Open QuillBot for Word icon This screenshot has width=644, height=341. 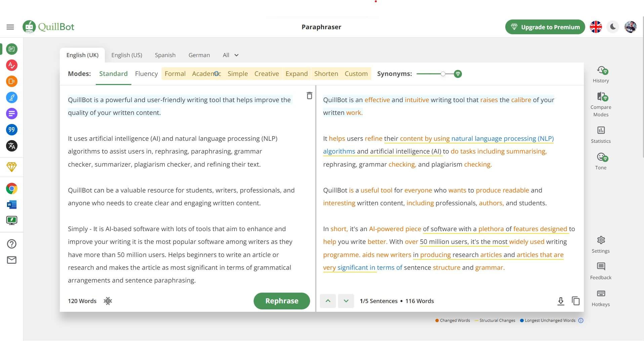[12, 204]
